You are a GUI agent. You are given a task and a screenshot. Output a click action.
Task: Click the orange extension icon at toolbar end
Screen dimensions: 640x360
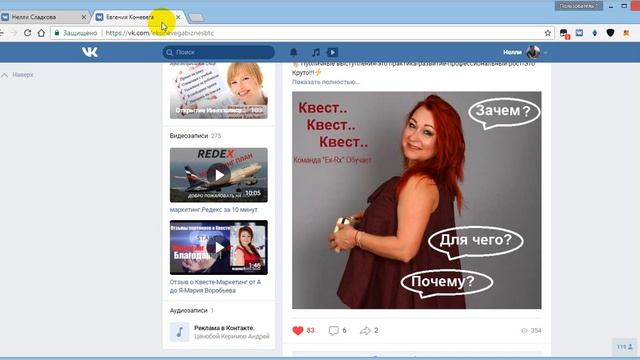coord(626,33)
